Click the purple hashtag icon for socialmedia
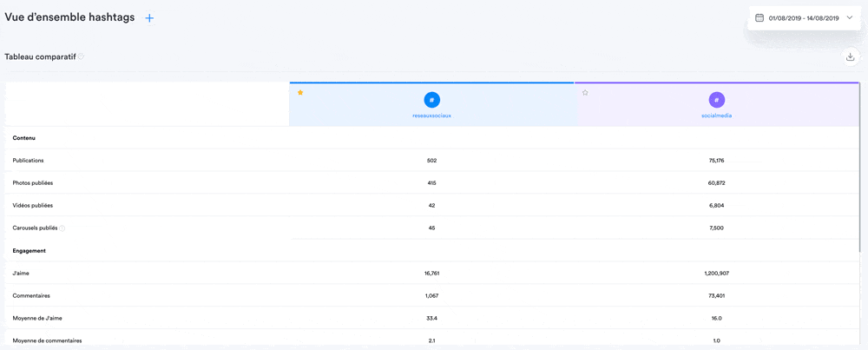The image size is (868, 350). (x=716, y=100)
